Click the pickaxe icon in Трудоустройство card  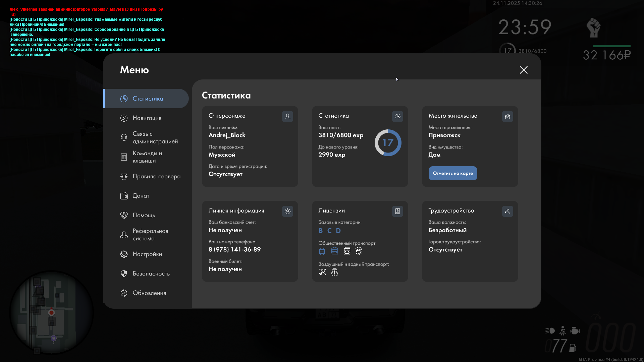click(x=507, y=211)
